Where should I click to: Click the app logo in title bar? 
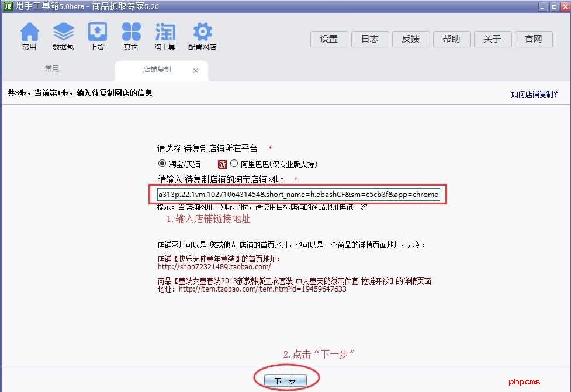(x=7, y=6)
